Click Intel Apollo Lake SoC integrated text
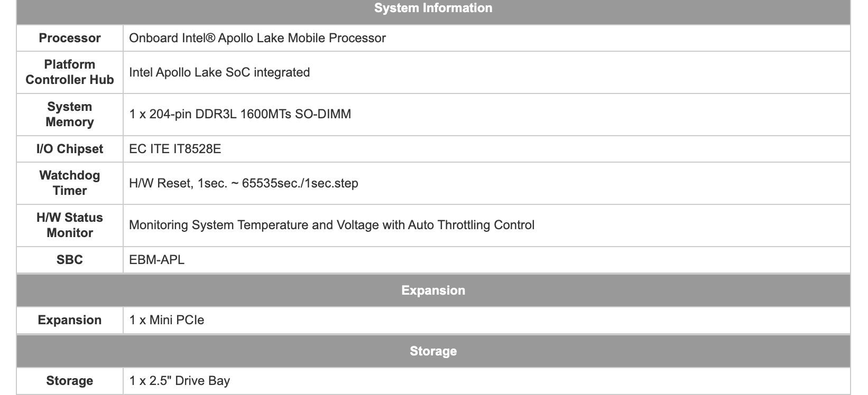The height and width of the screenshot is (395, 868). [219, 72]
